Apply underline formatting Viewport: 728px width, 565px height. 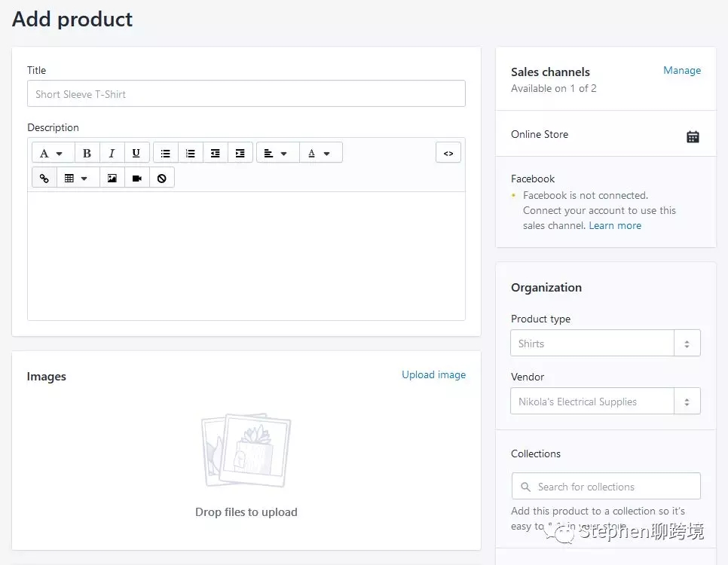pos(136,152)
